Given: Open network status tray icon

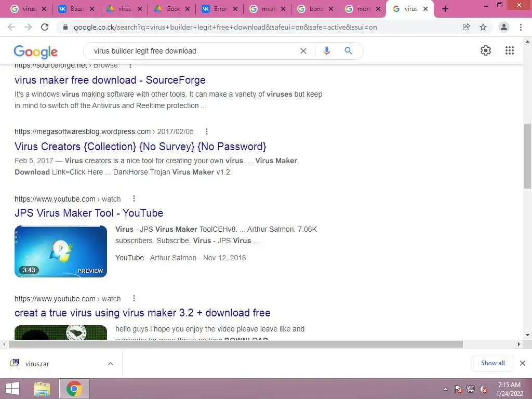Looking at the screenshot, I should pyautogui.click(x=471, y=389).
